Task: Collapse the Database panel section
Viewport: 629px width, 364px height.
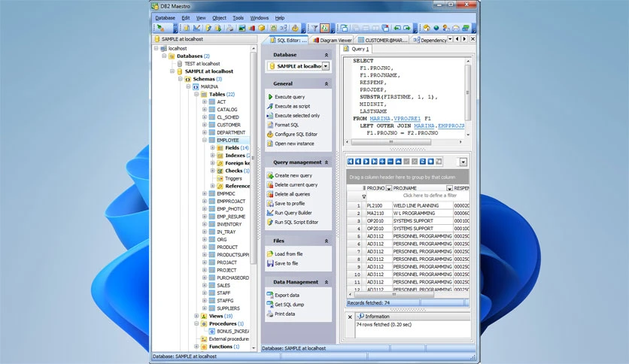Action: point(326,55)
